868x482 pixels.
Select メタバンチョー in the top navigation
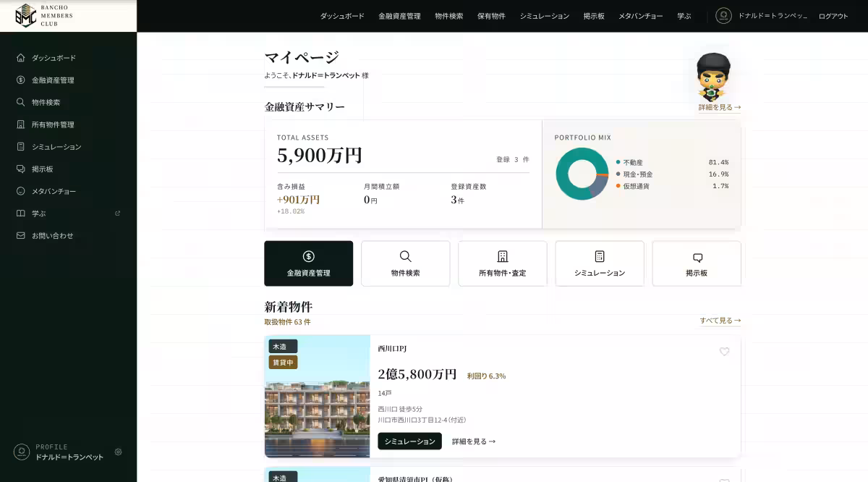641,16
